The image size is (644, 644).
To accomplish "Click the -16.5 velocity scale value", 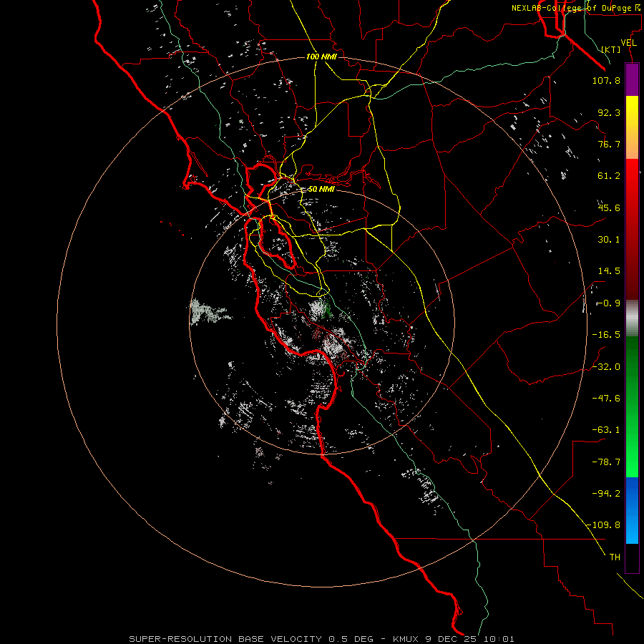I will coord(606,335).
